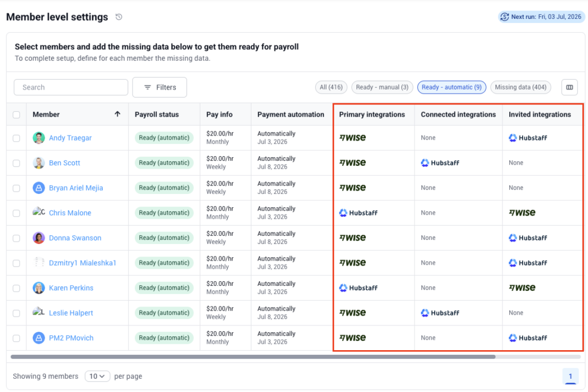The image size is (588, 392).
Task: Click the Next run date badge
Action: pos(541,17)
